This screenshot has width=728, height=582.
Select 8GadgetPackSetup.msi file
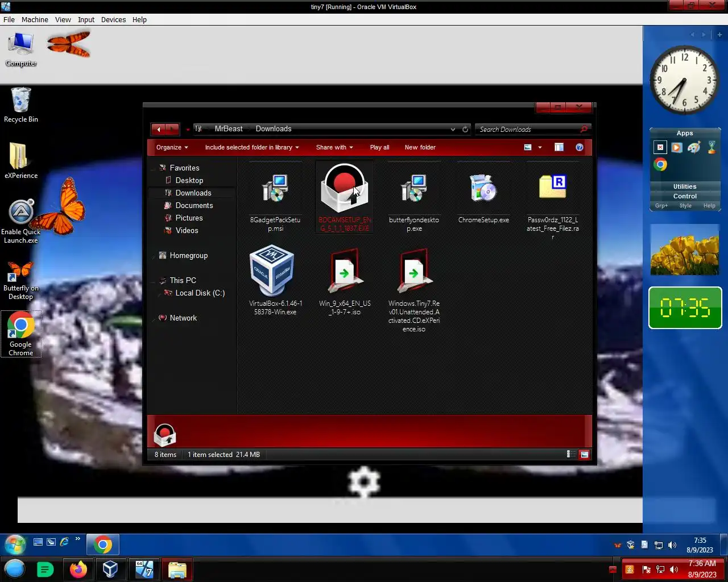point(275,197)
